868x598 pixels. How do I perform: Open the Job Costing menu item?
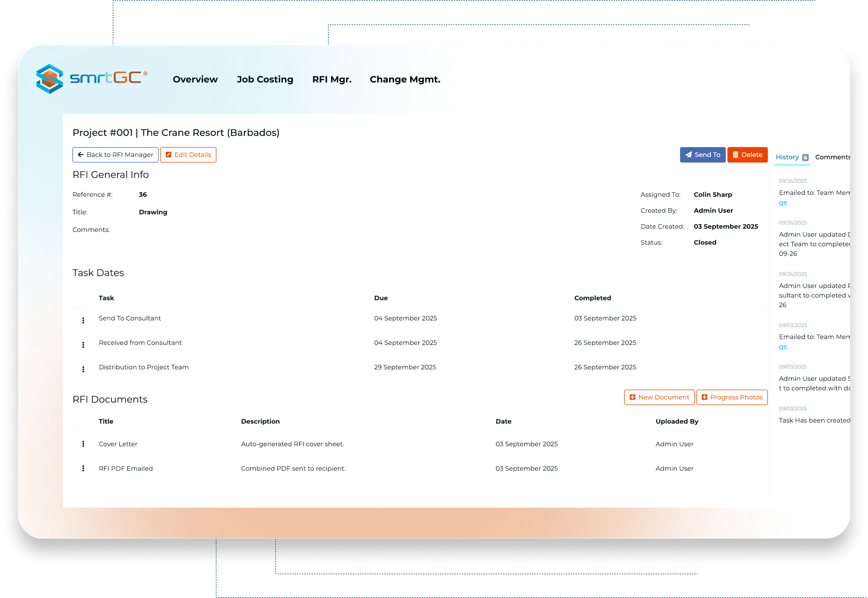pos(265,79)
